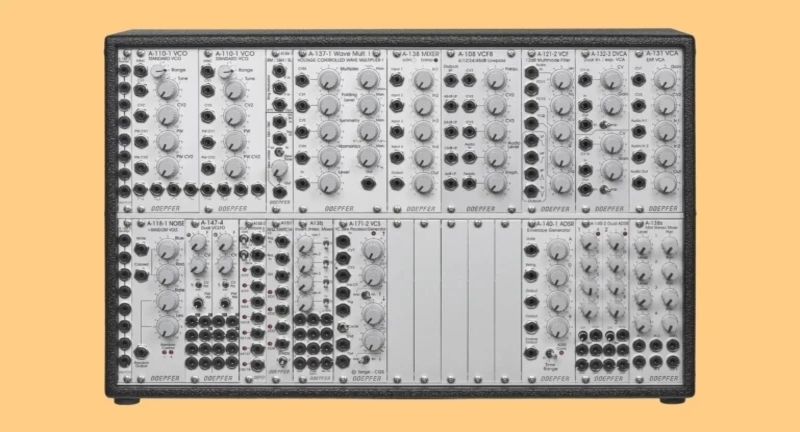
Task: Click the 'A-131 VCA' module title
Action: 662,53
